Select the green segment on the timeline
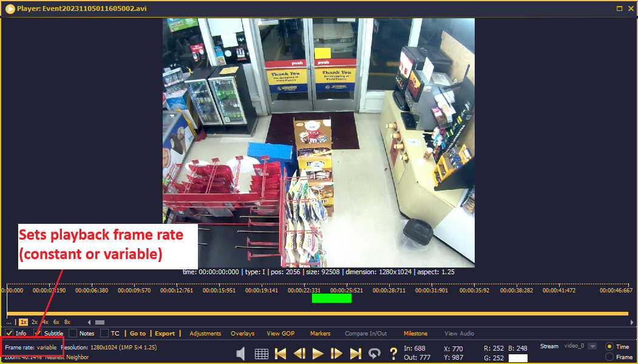 (x=331, y=298)
